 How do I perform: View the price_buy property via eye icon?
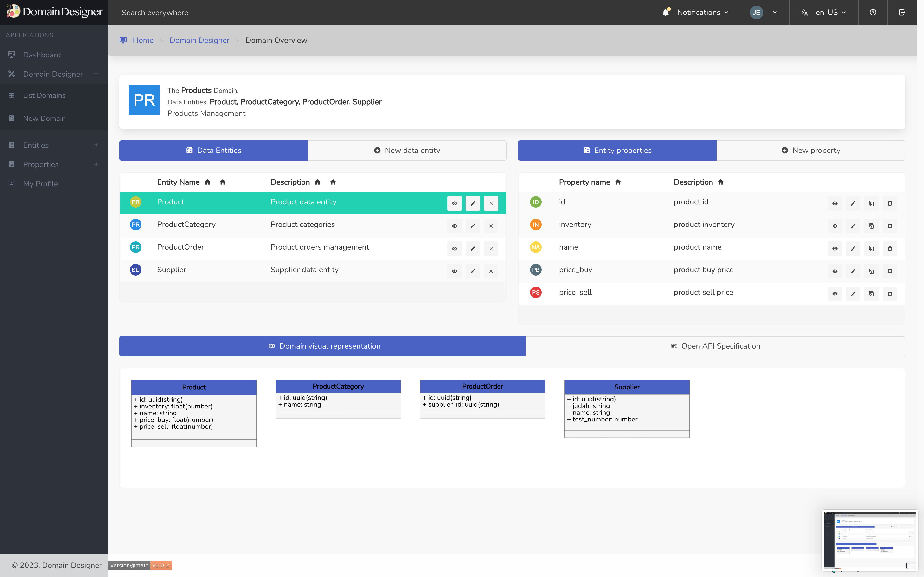[x=835, y=271]
